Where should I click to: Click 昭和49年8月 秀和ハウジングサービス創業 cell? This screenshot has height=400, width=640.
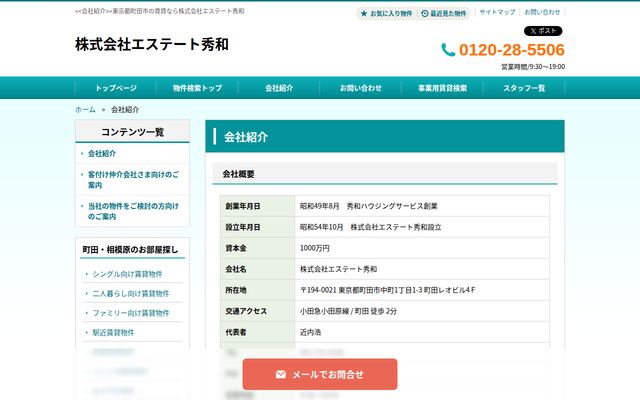pyautogui.click(x=369, y=206)
